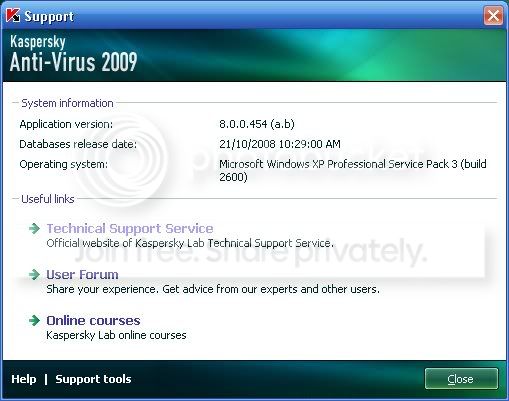Click green arrow beside User Forum
Screen dimensions: 509x401
(34, 275)
